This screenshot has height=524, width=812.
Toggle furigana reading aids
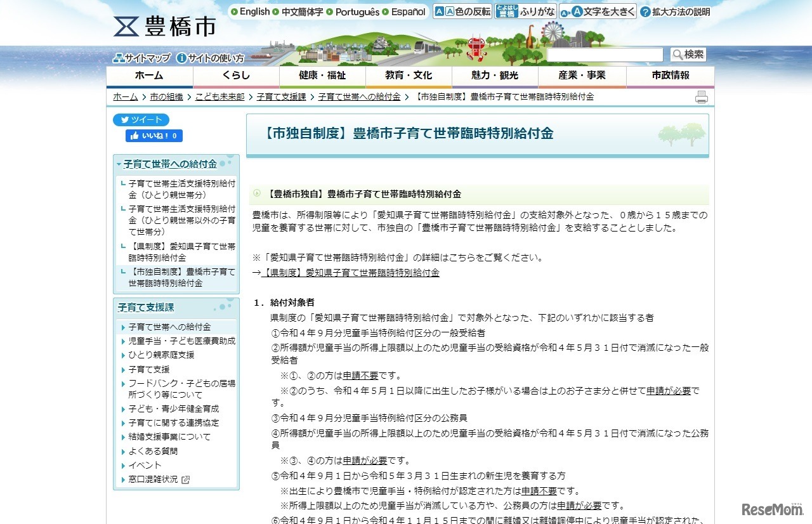525,11
